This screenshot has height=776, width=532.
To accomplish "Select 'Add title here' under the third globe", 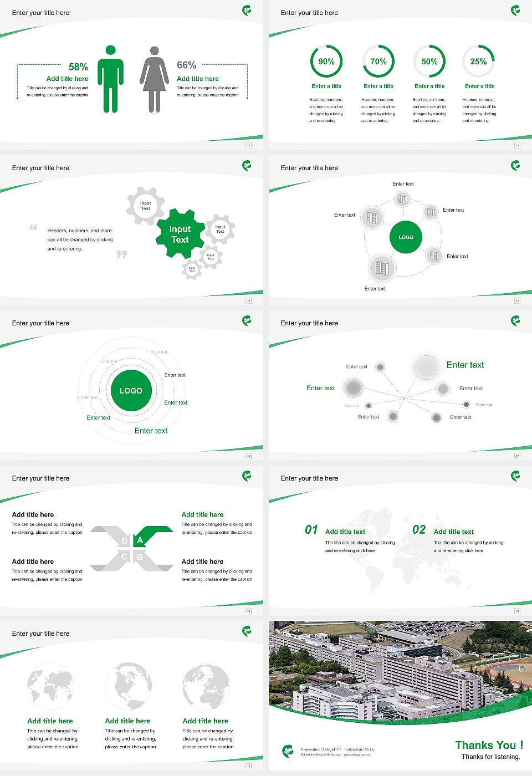I will click(x=206, y=721).
